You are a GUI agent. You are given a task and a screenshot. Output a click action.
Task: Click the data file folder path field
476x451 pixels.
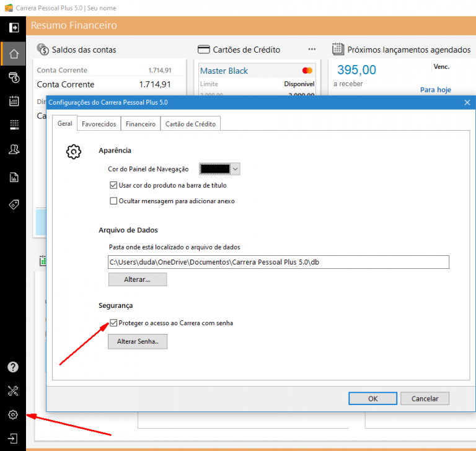[278, 262]
